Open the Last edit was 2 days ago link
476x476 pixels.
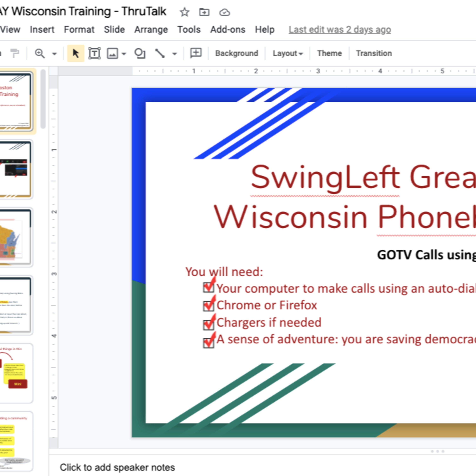coord(340,30)
